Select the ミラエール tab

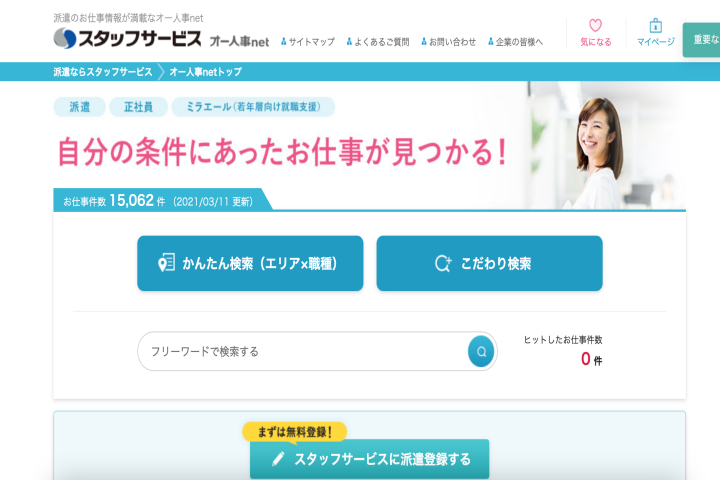tap(253, 107)
